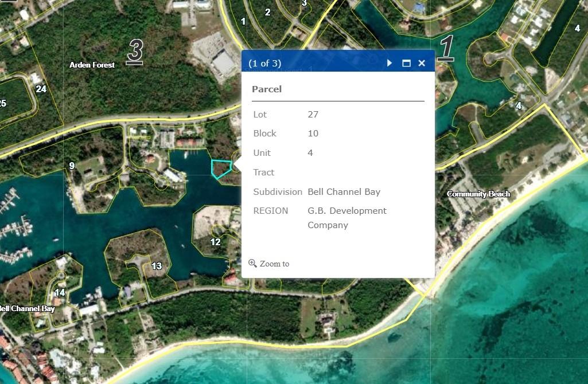
Task: Click the magnifier icon beside Zoom to
Action: [x=252, y=263]
